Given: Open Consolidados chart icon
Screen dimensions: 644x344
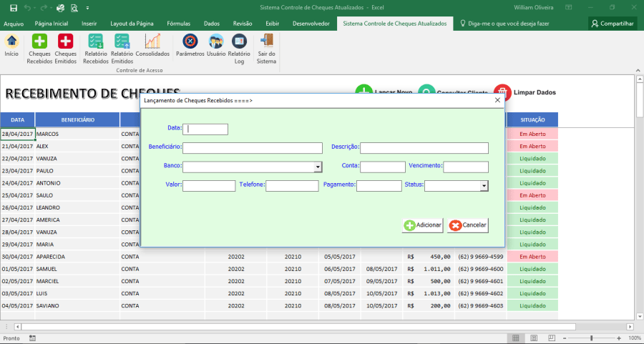Looking at the screenshot, I should (152, 46).
